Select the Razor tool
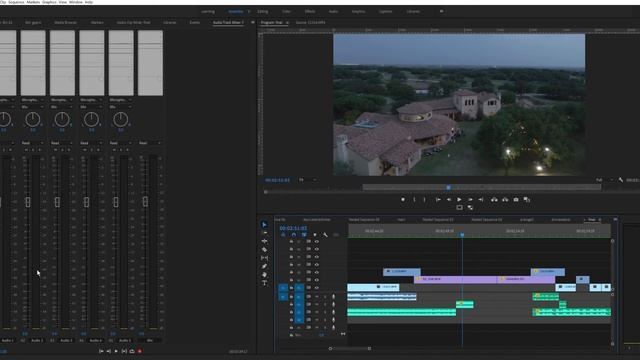This screenshot has width=640, height=360. (x=264, y=249)
